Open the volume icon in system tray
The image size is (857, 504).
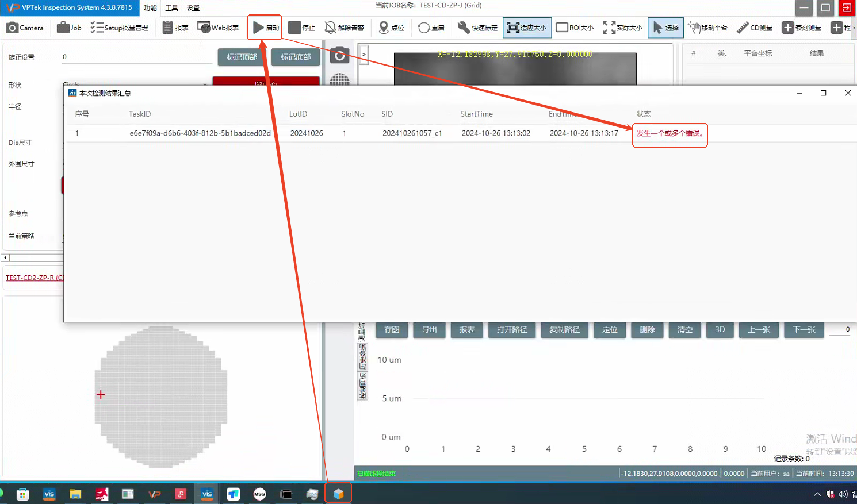843,494
